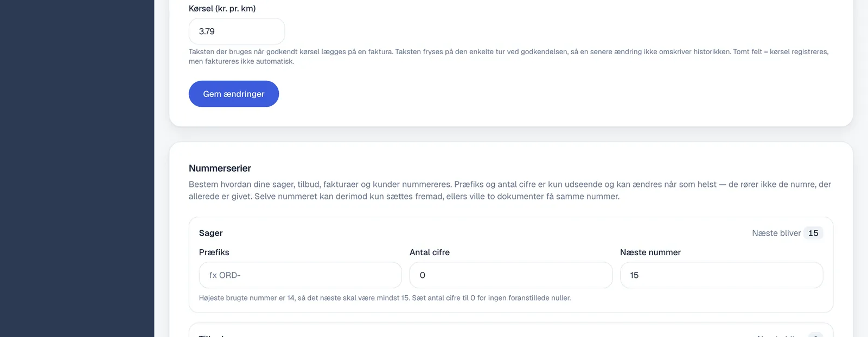
Task: Edit the Sager Antal cifre field
Action: pos(511,275)
